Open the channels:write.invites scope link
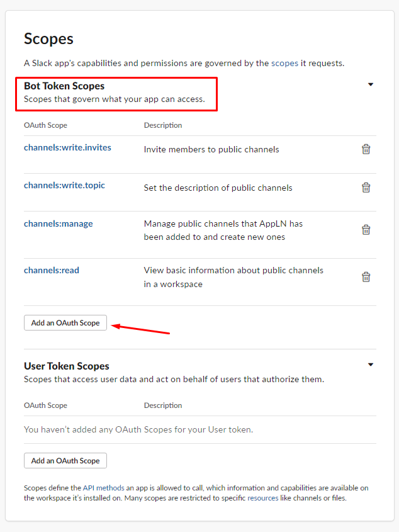Image resolution: width=399 pixels, height=532 pixels. [x=67, y=148]
